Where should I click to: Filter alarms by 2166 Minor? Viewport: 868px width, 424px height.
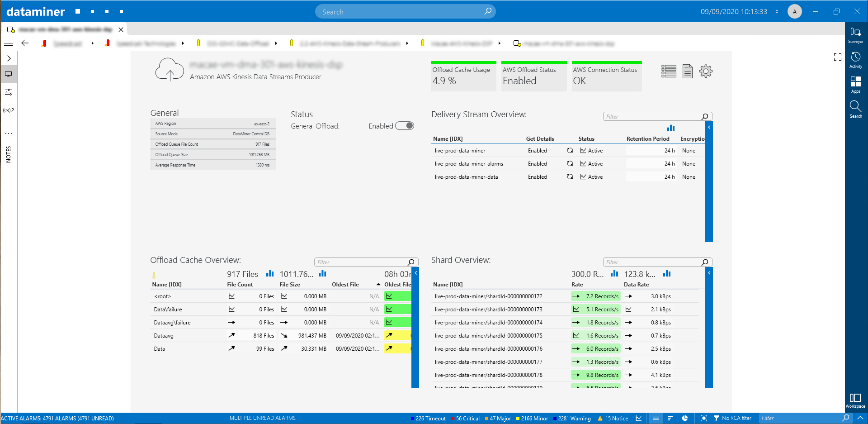(x=532, y=419)
